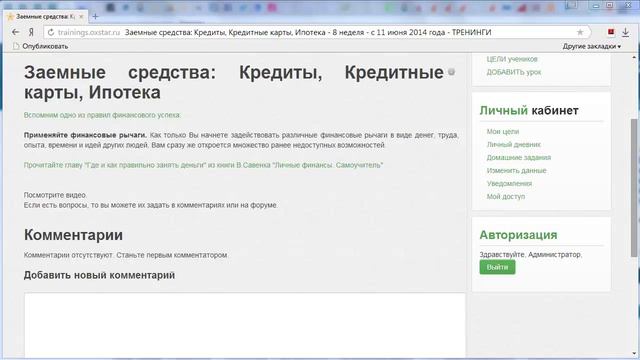Close the Заемные средства browser tab
The width and height of the screenshot is (640, 360).
click(81, 16)
